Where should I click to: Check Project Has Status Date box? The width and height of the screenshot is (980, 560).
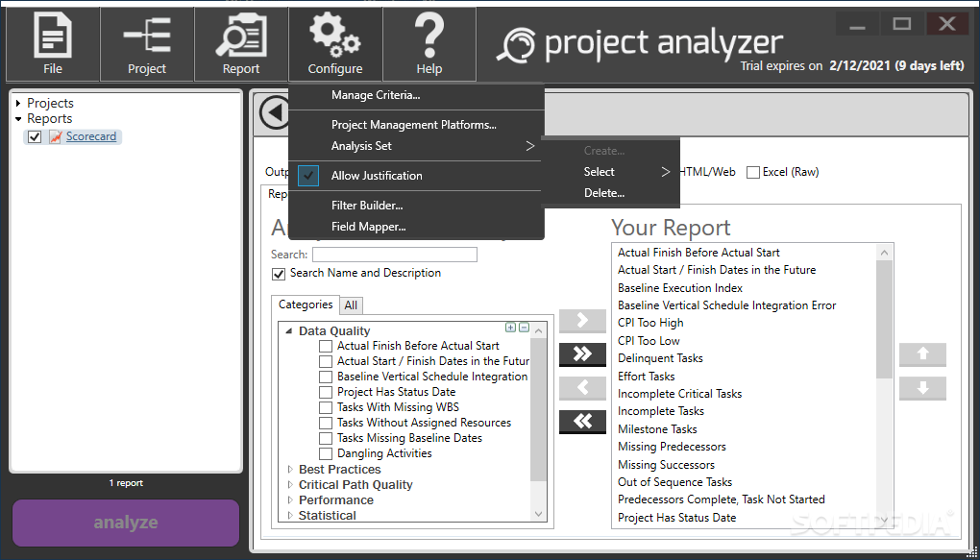point(326,392)
